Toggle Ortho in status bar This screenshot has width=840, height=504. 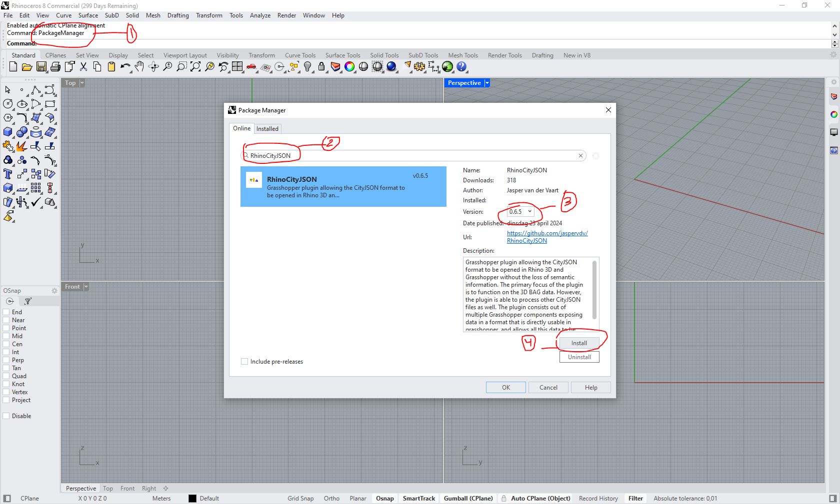click(331, 498)
